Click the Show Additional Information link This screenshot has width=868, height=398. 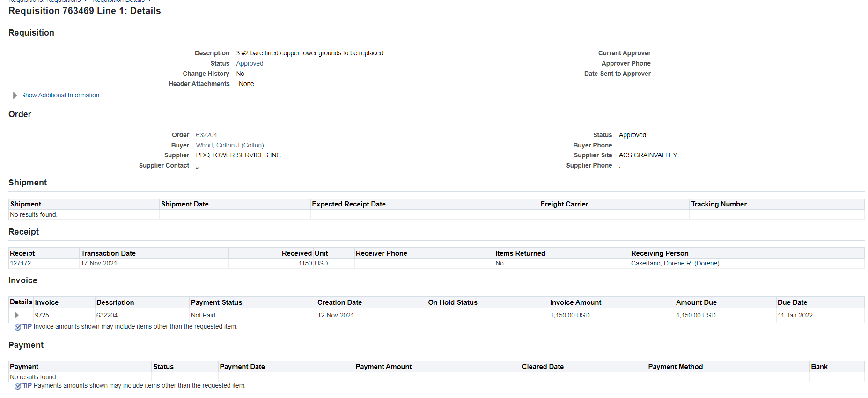point(60,95)
